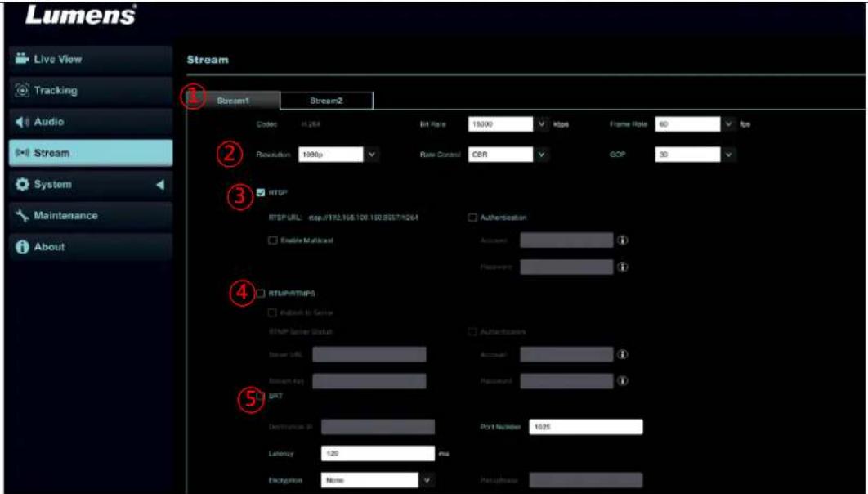Click the Audio speaker icon in sidebar

click(x=21, y=121)
